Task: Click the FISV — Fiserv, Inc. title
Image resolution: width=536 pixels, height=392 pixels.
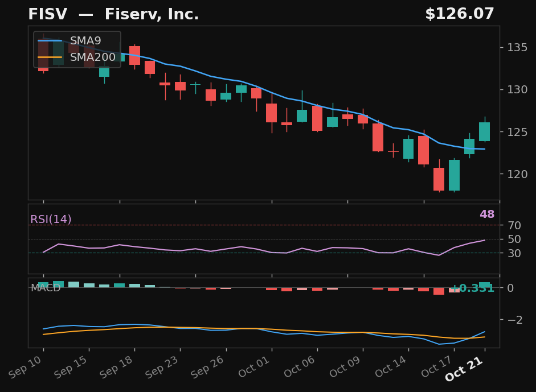Action: point(113,14)
